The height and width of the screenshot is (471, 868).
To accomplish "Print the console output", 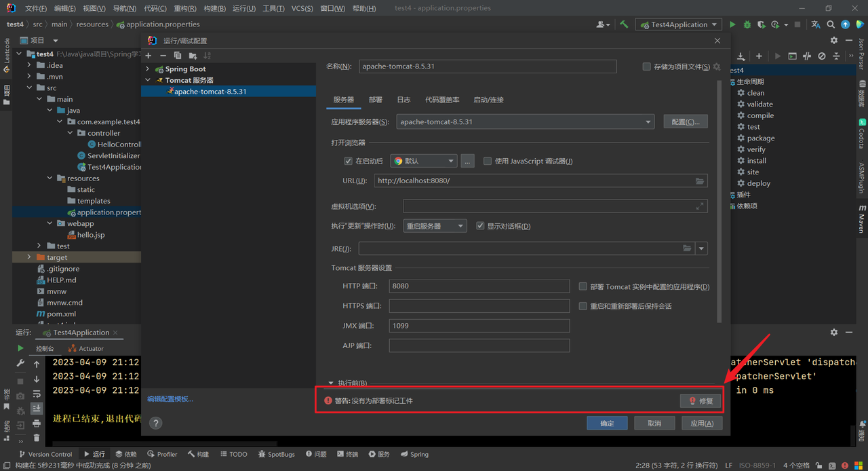I will 37,423.
